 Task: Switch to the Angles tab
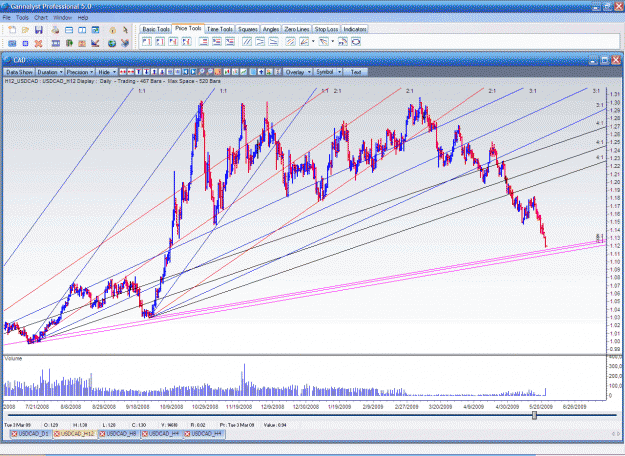coord(271,29)
